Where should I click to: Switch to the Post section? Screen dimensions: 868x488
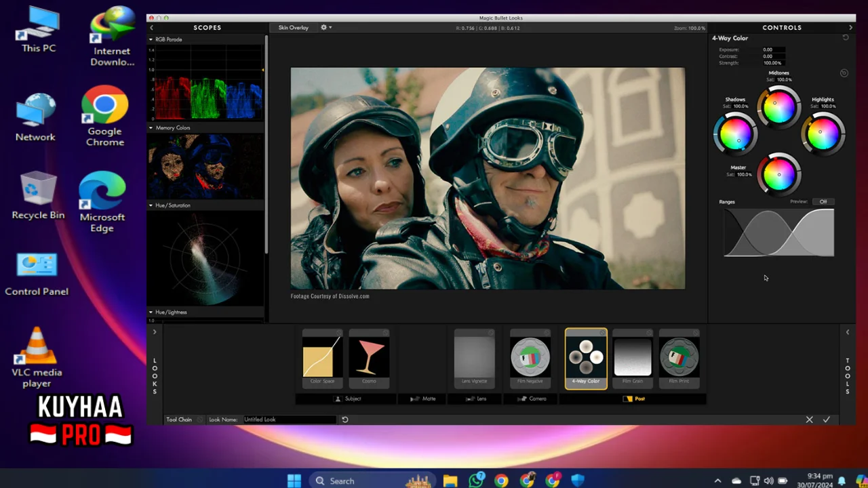point(633,399)
